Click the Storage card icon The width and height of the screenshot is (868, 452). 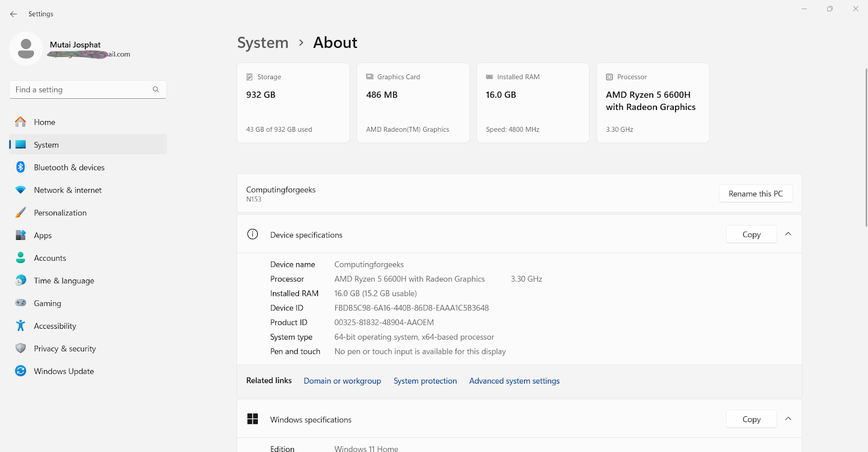(250, 77)
